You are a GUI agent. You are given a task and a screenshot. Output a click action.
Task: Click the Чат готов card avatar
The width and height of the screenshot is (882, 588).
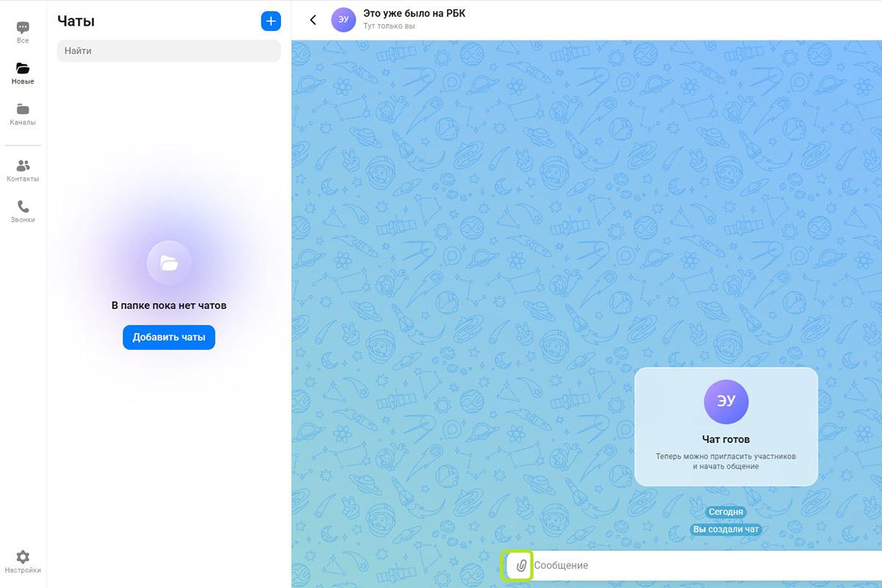point(726,402)
